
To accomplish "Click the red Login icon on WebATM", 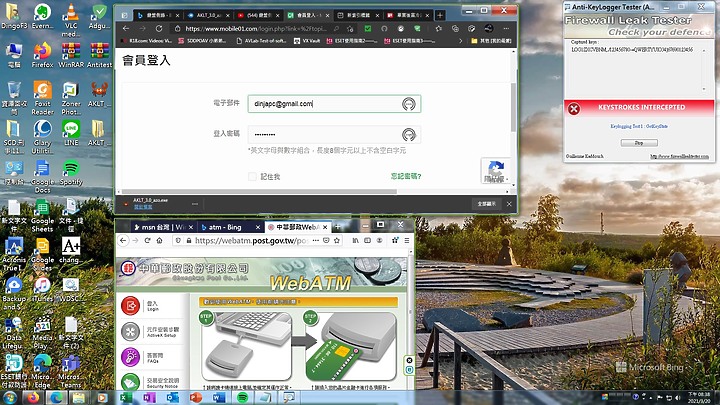I will [x=130, y=305].
